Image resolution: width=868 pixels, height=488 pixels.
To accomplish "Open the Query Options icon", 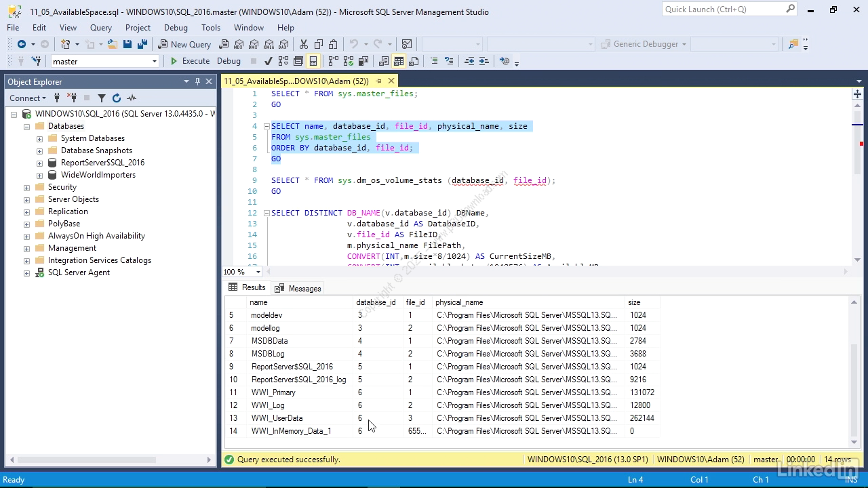I will pyautogui.click(x=298, y=61).
